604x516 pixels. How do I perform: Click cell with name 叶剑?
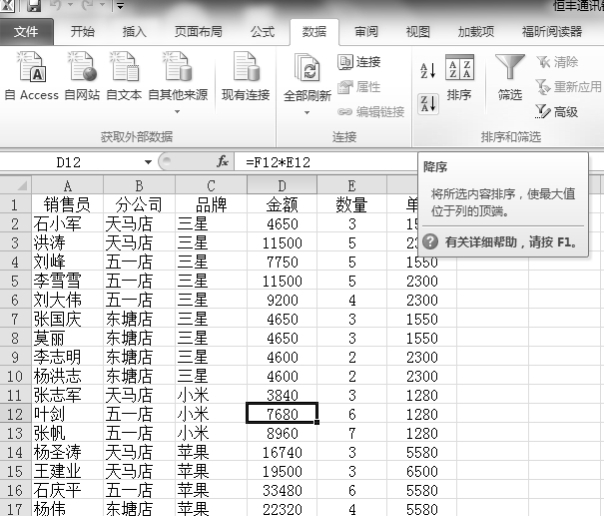(x=67, y=414)
